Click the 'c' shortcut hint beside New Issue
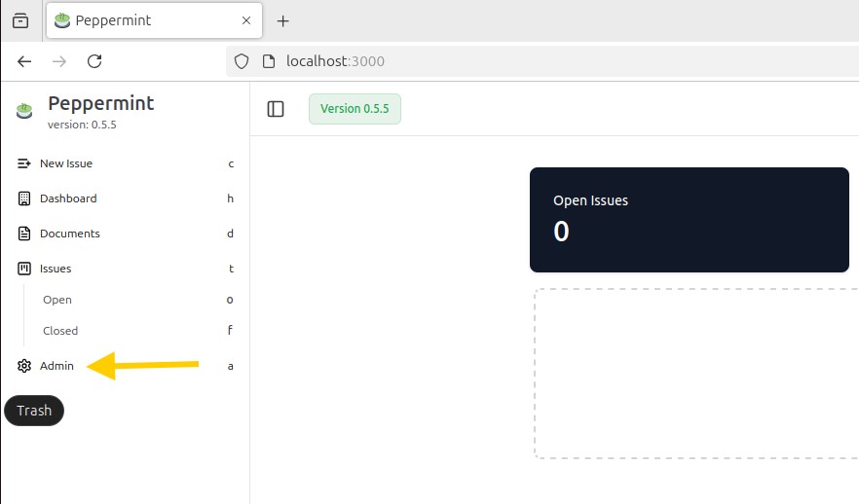The height and width of the screenshot is (504, 859). 231,163
